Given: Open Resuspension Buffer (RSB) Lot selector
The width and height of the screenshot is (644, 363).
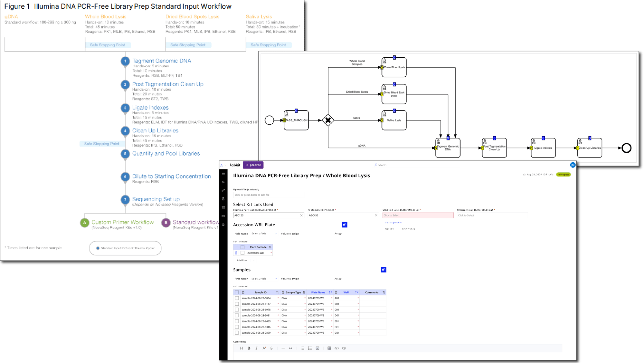Looking at the screenshot, I should pos(492,215).
